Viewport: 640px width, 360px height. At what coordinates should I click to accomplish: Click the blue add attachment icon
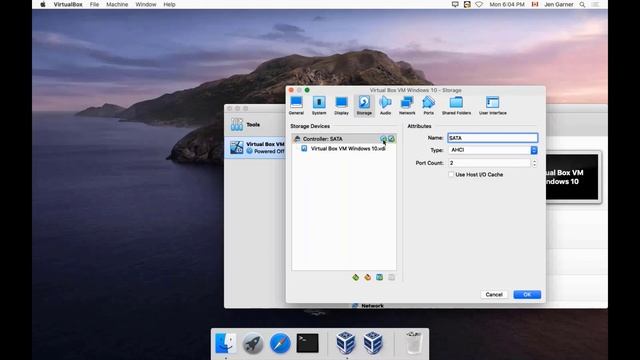point(380,277)
